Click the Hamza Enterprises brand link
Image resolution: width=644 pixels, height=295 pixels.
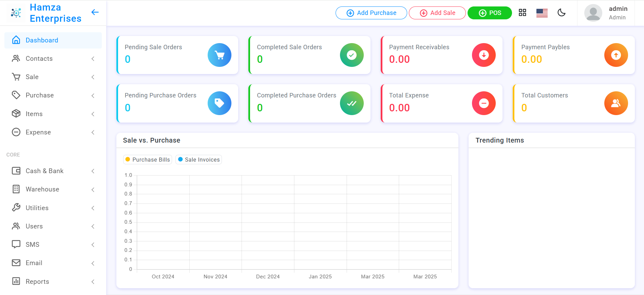(56, 13)
